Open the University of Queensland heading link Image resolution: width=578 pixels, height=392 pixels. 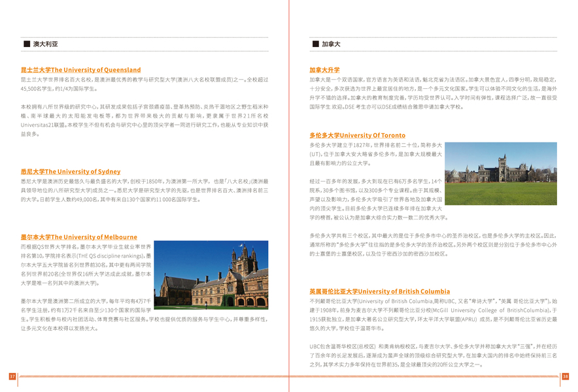(x=80, y=70)
